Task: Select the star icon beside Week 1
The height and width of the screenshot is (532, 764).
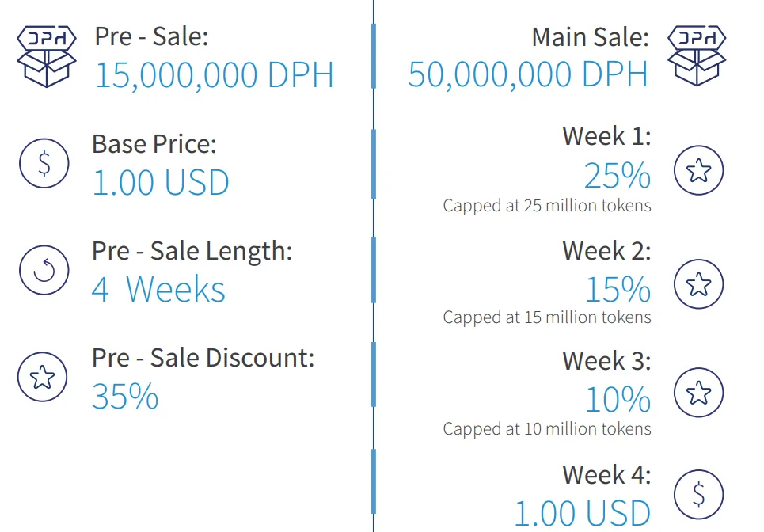Action: tap(699, 170)
